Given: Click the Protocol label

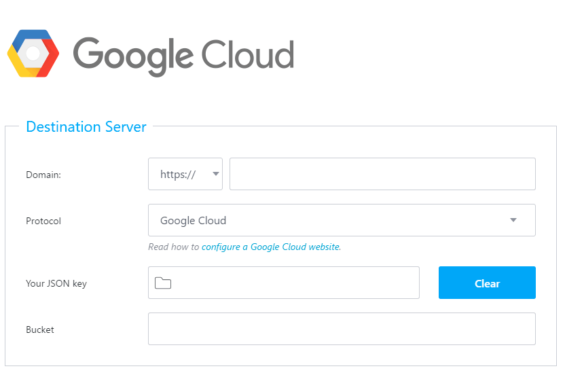Looking at the screenshot, I should click(43, 220).
